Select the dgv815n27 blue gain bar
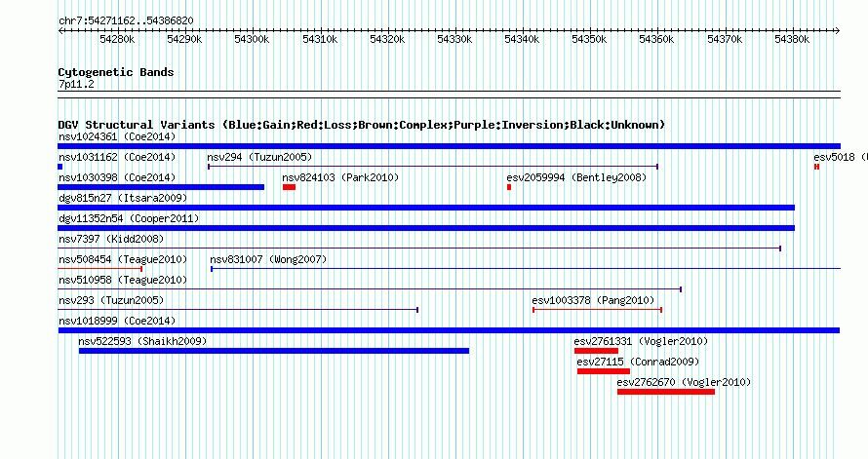 (x=426, y=208)
